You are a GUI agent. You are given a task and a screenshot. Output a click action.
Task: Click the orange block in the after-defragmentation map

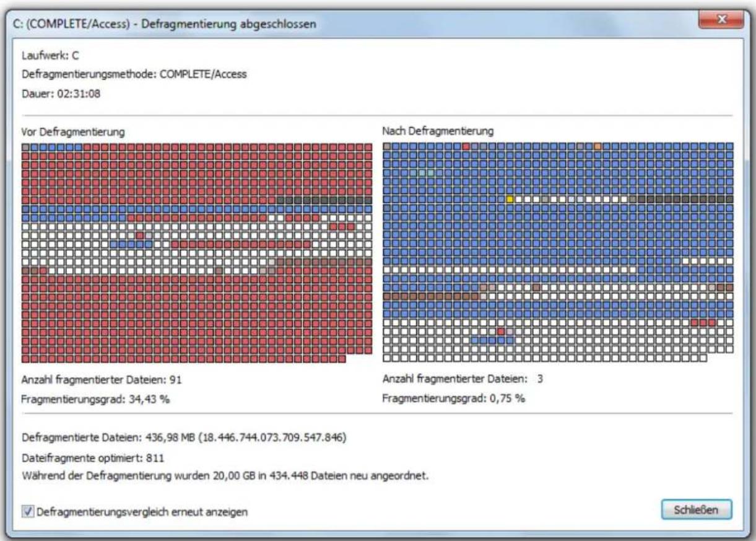[597, 146]
